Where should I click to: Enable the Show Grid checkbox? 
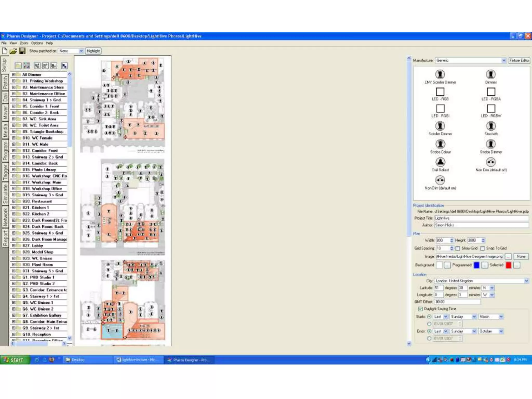458,248
